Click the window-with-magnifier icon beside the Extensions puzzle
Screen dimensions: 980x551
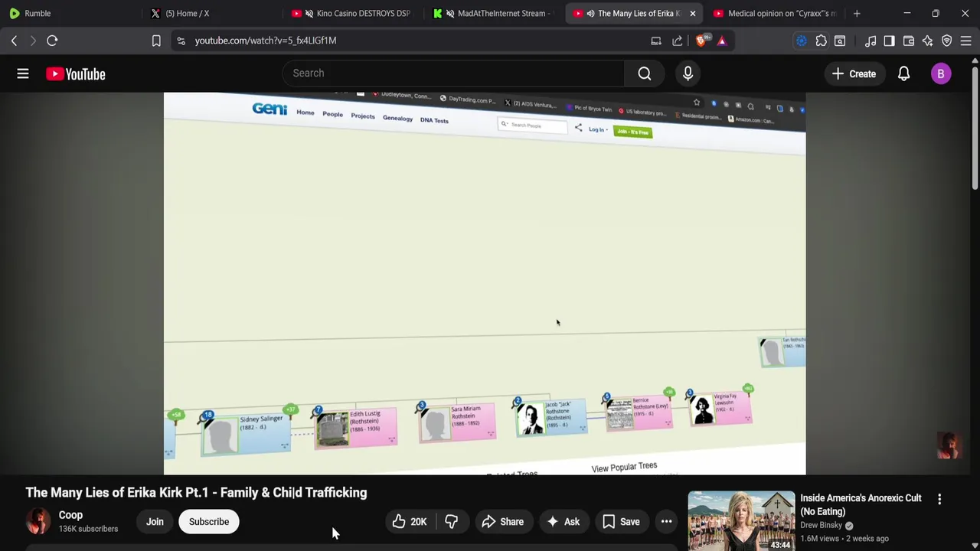click(840, 41)
